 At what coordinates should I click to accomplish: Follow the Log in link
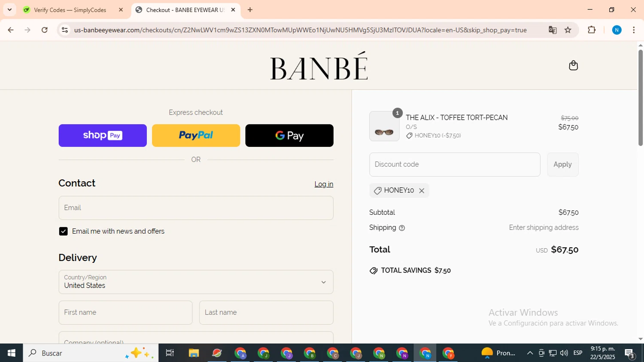[324, 184]
